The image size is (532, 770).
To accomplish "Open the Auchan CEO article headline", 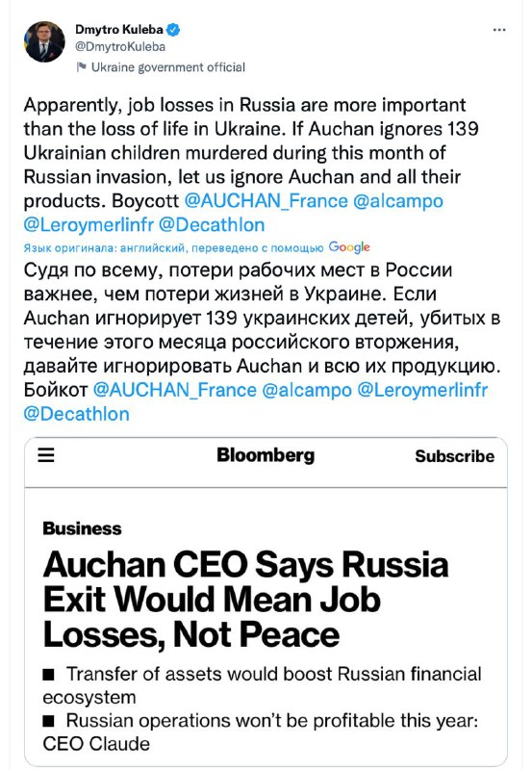I will pyautogui.click(x=245, y=599).
